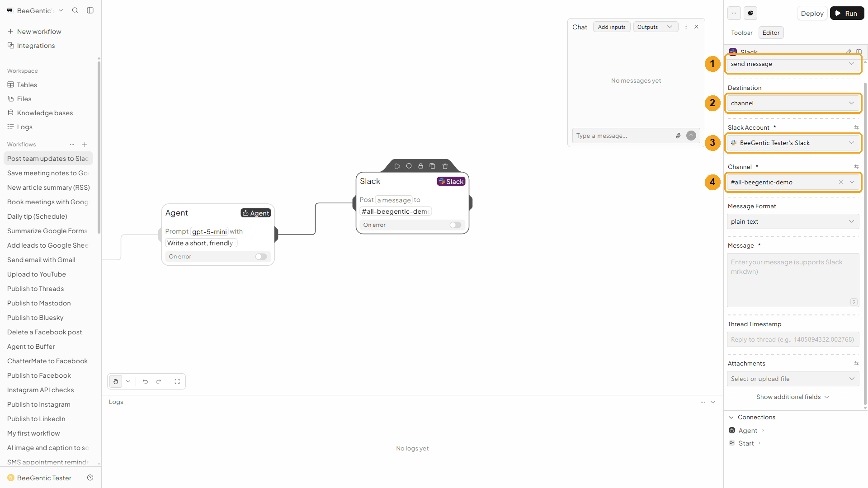Viewport: 868px width, 488px height.
Task: Open the Message Format plain text dropdown
Action: [x=793, y=222]
